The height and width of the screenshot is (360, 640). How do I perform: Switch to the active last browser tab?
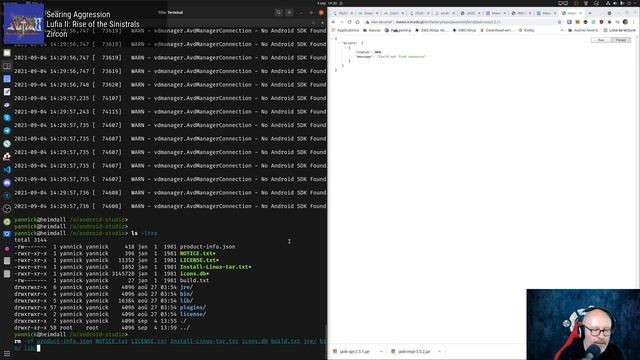point(571,13)
